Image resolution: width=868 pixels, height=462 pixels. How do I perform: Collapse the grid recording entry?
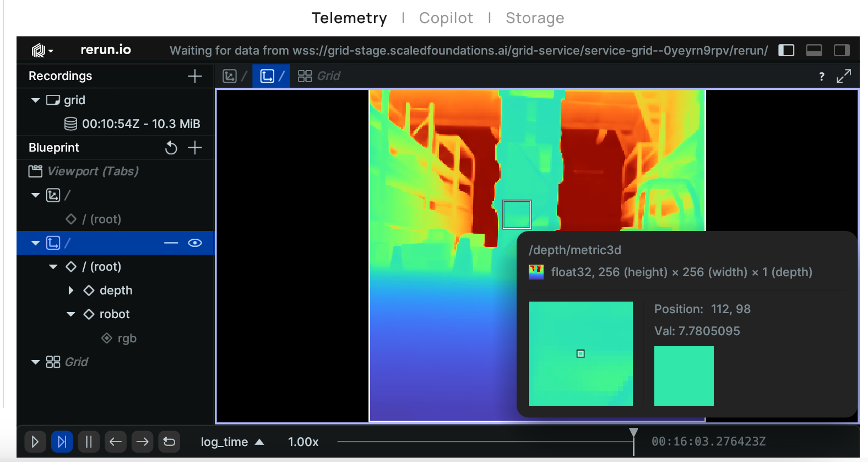pyautogui.click(x=36, y=100)
